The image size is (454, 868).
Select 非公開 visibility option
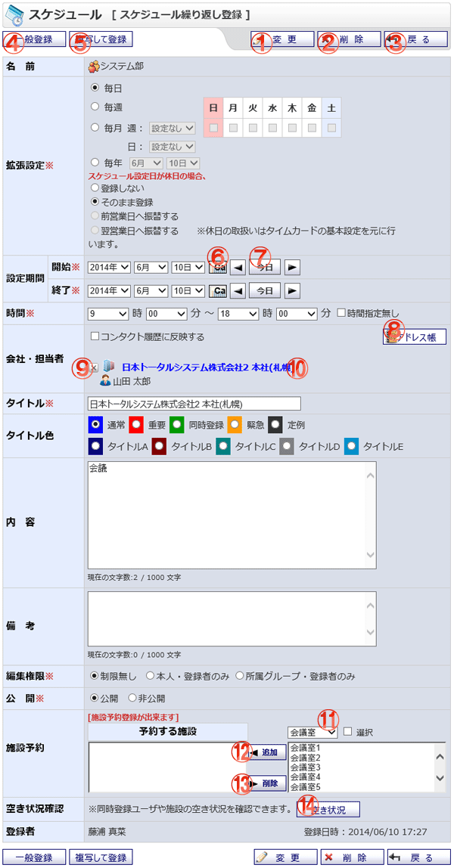[132, 698]
